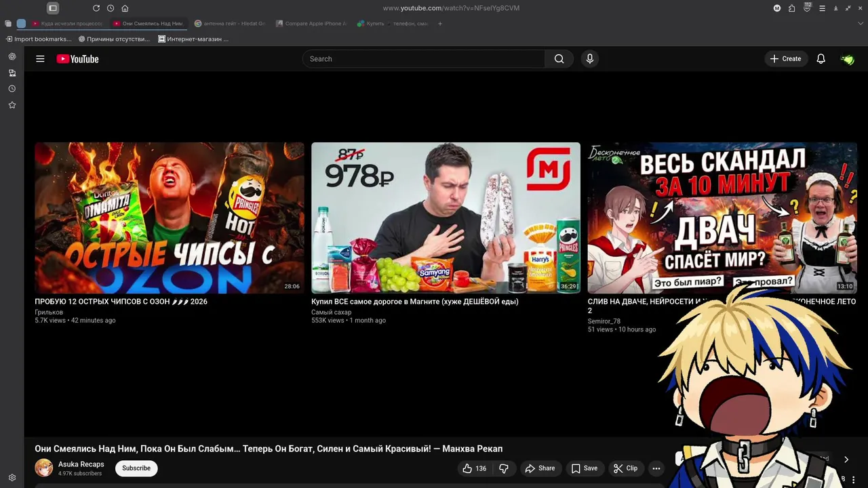The image size is (868, 488).
Task: Open the "Причины отсутстви..." bookmark
Action: tap(114, 39)
